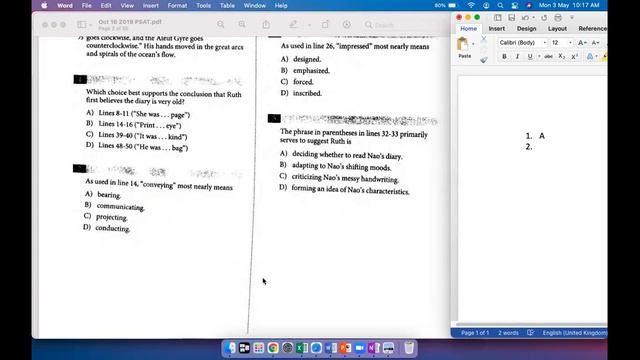
Task: Click the Word document page at list item 2
Action: [x=529, y=147]
